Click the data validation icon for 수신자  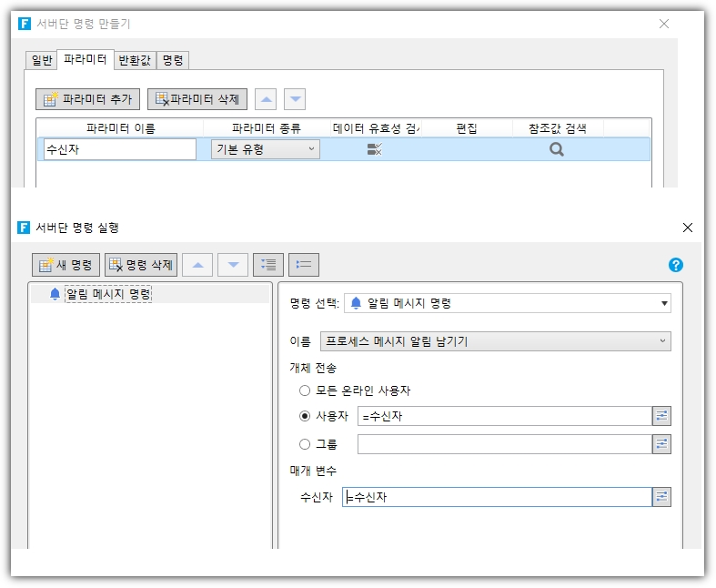(374, 149)
